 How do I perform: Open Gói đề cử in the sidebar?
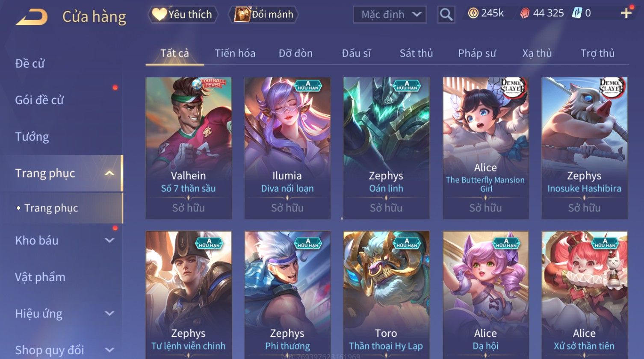click(39, 100)
